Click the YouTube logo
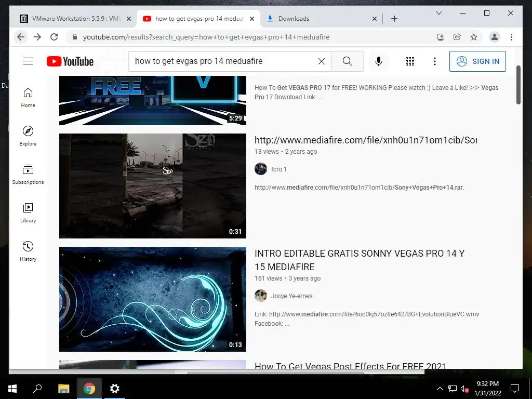The height and width of the screenshot is (399, 532). [x=70, y=61]
